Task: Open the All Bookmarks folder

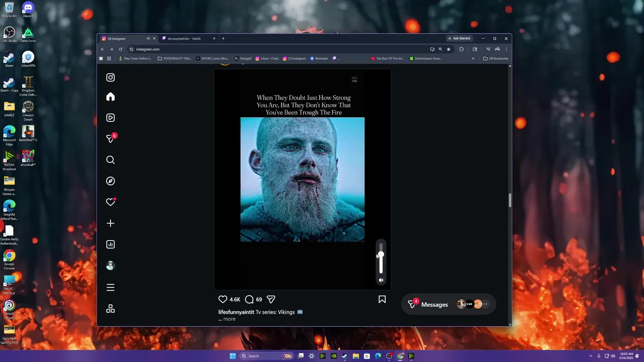Action: pos(496,58)
